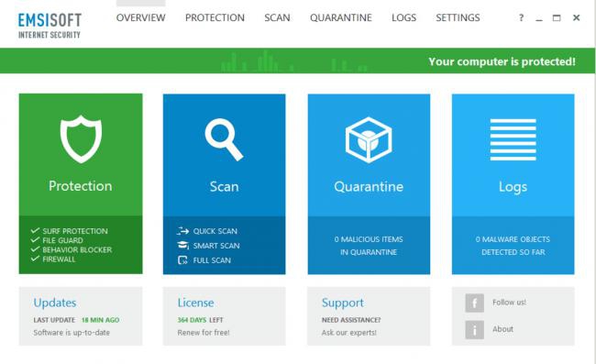Click the Quarantine box icon
Image resolution: width=596 pixels, height=364 pixels.
tap(369, 140)
